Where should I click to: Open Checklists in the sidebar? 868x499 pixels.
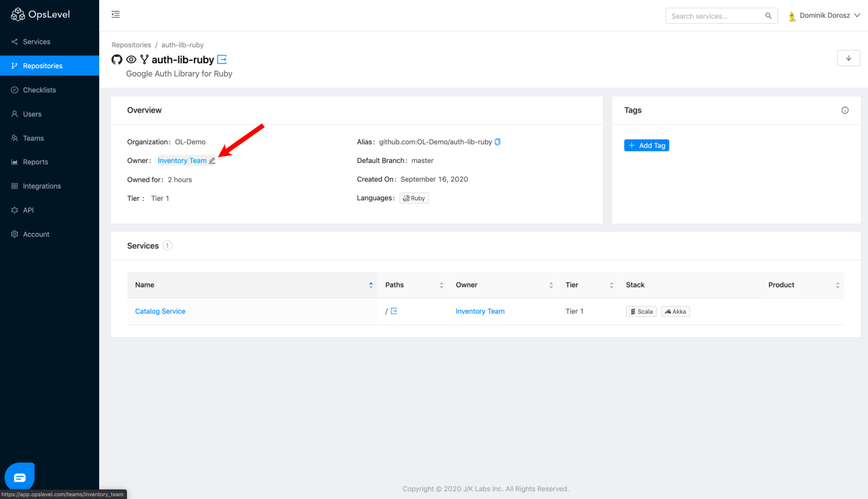(x=49, y=90)
